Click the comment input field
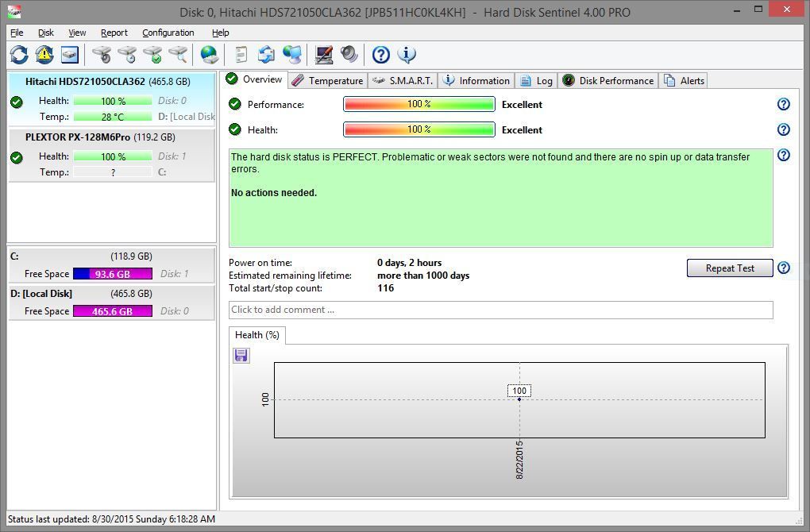This screenshot has height=532, width=810. click(500, 310)
